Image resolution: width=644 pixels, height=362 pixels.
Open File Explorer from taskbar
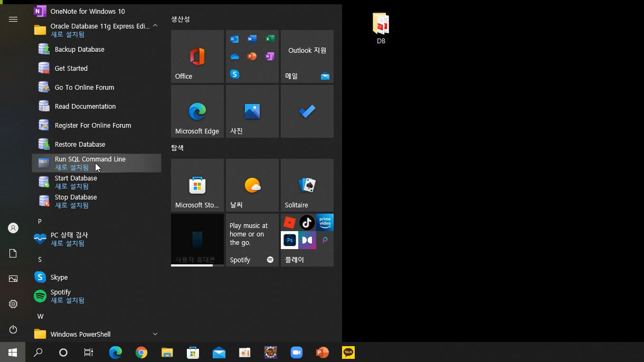pos(167,352)
